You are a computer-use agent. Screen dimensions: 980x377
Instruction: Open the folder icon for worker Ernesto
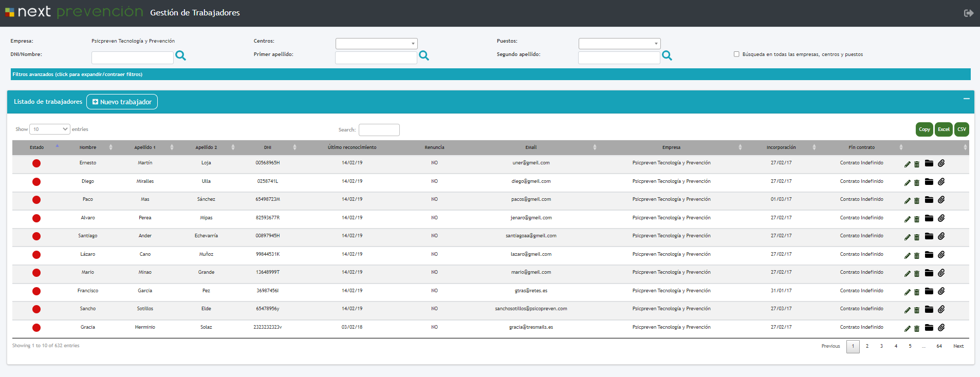[929, 163]
